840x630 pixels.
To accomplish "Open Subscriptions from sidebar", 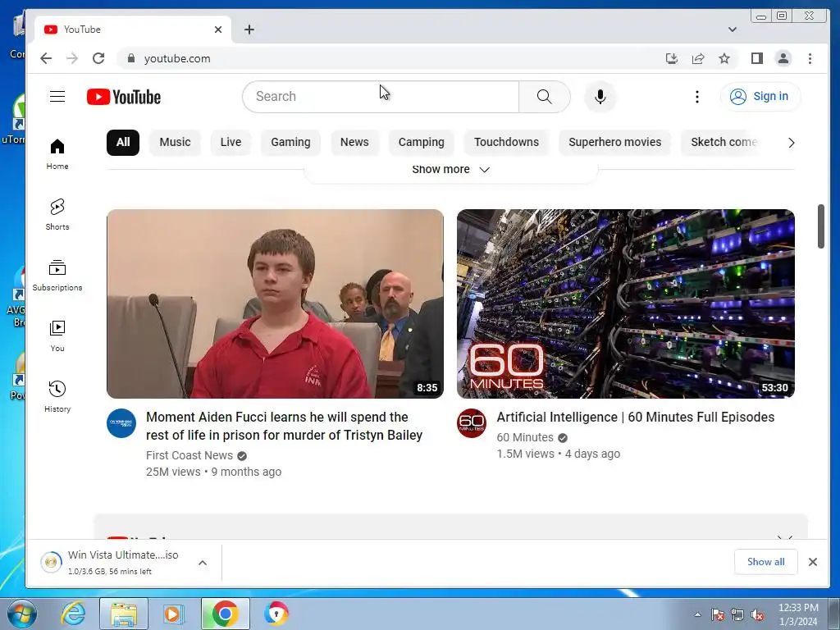I will click(57, 276).
